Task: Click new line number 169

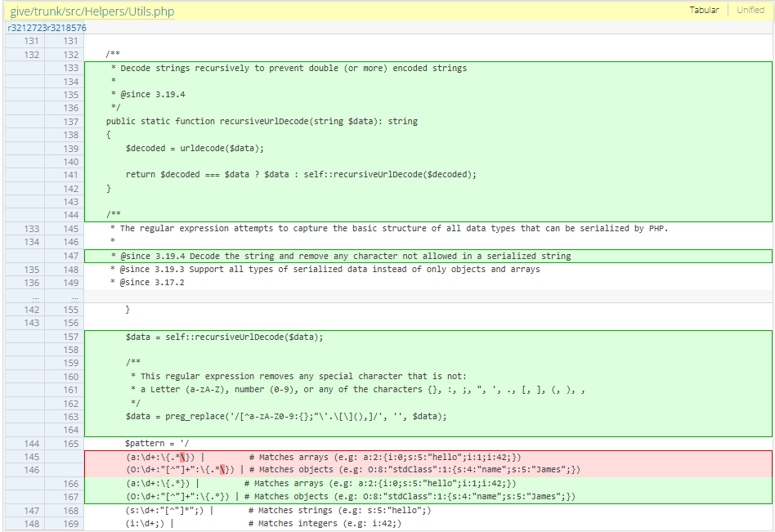Action: [x=71, y=524]
